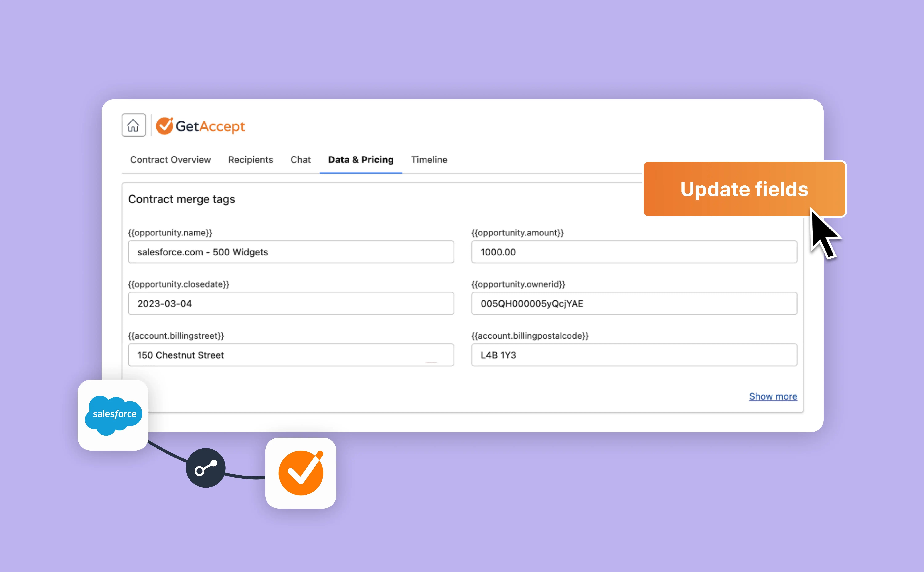Click the {{opportunity.name}} label
The height and width of the screenshot is (572, 924).
pyautogui.click(x=170, y=233)
